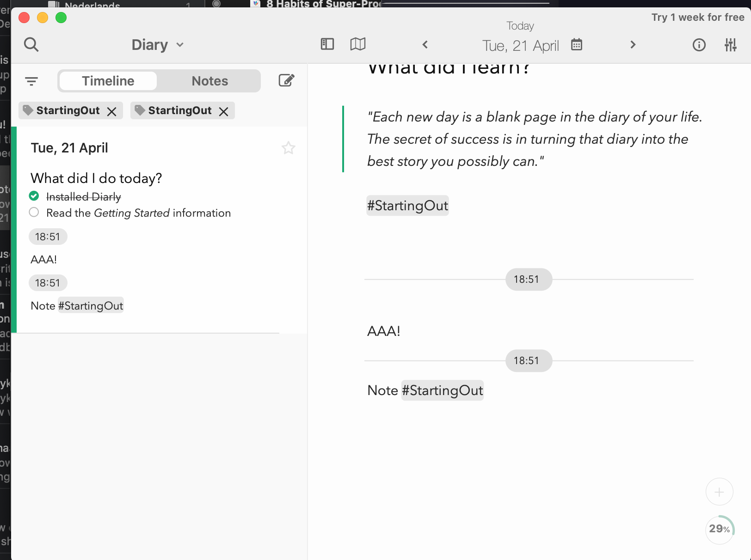
Task: Go to previous day arrow
Action: 425,45
